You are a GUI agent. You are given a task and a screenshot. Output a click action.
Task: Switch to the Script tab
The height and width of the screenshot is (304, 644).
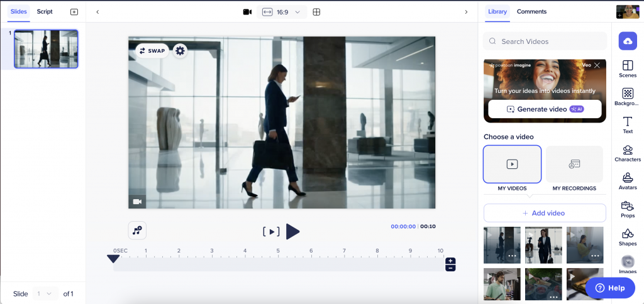pos(45,11)
